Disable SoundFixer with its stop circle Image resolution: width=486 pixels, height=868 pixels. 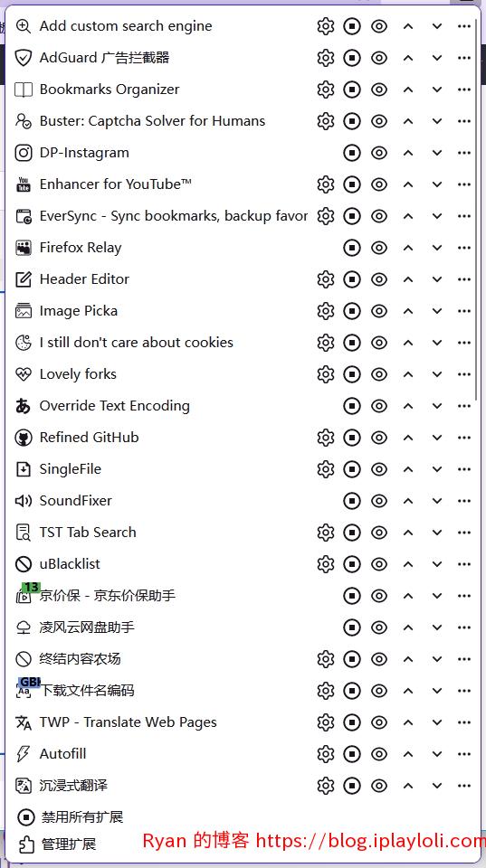pyautogui.click(x=352, y=501)
